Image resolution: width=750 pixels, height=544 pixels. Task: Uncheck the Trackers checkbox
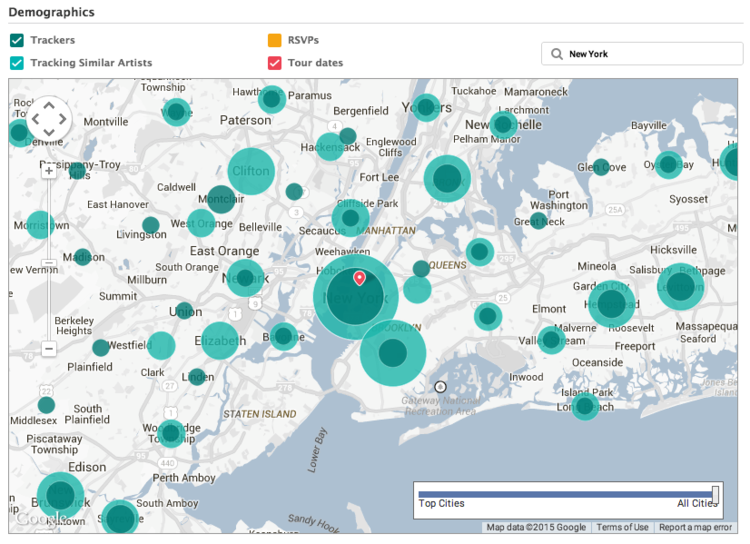pyautogui.click(x=17, y=40)
